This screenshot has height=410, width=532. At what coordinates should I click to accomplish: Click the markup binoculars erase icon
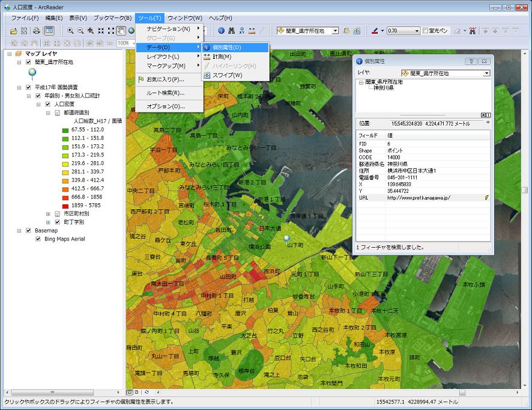click(x=473, y=31)
